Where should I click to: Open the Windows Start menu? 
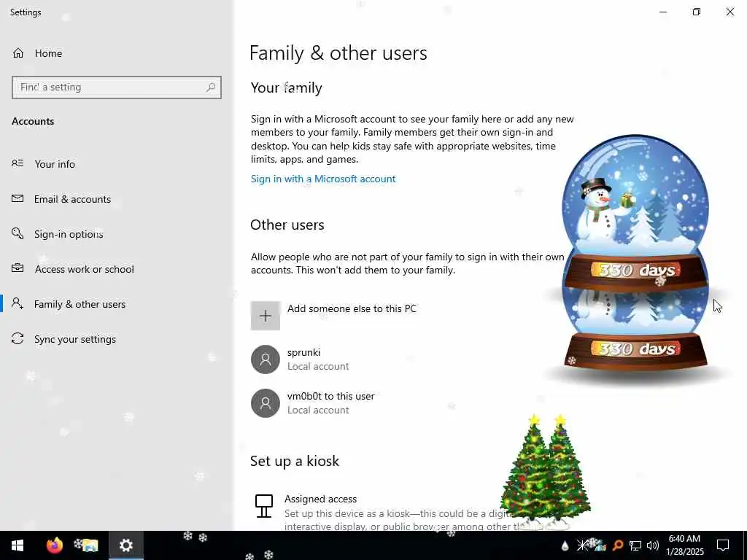18,545
